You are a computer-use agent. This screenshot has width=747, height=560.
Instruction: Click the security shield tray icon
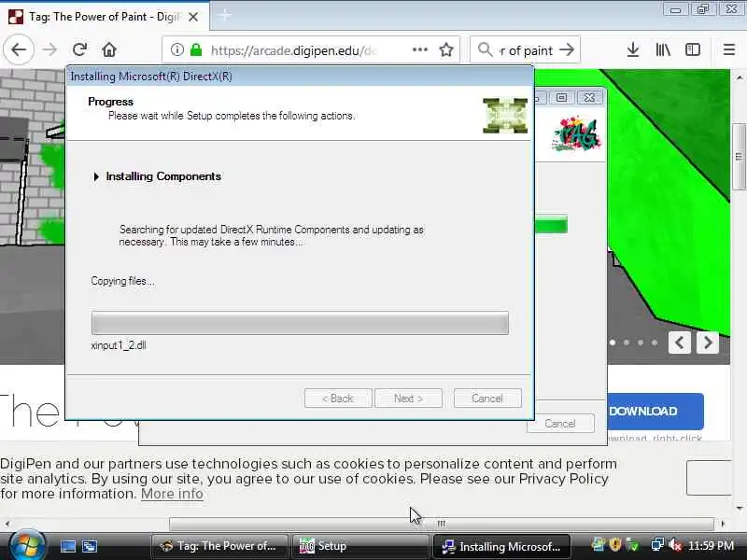(615, 544)
